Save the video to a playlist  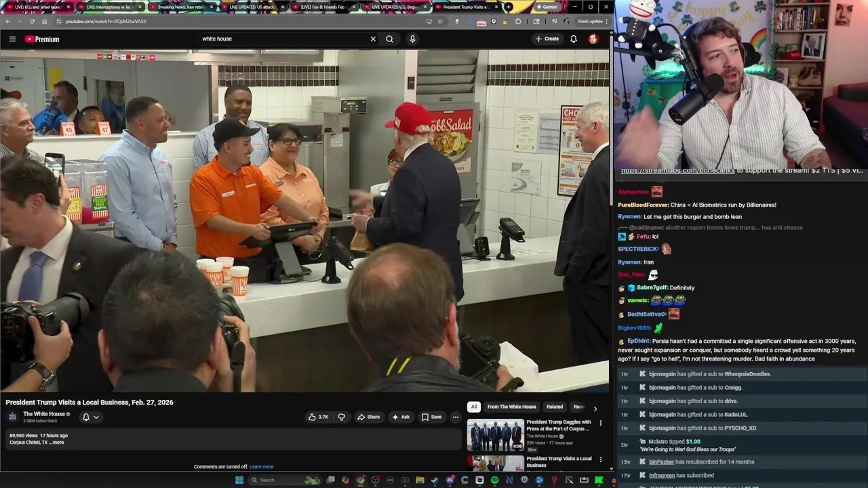coord(431,417)
